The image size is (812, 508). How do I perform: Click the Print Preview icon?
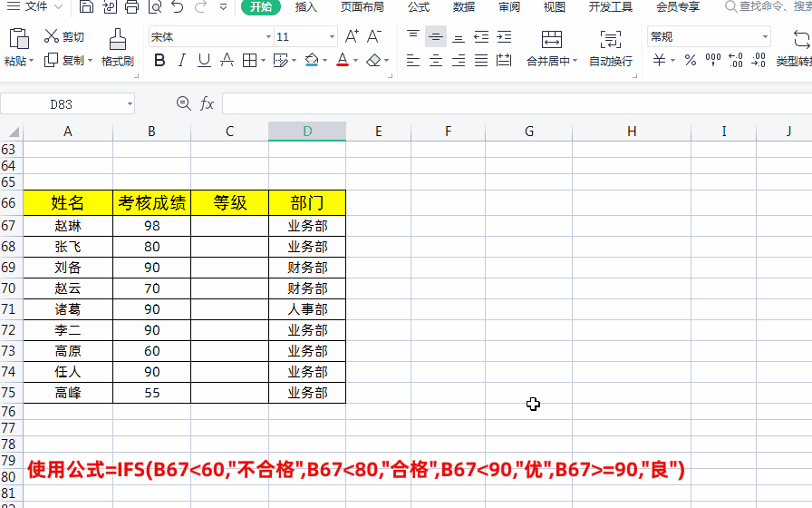pyautogui.click(x=155, y=6)
